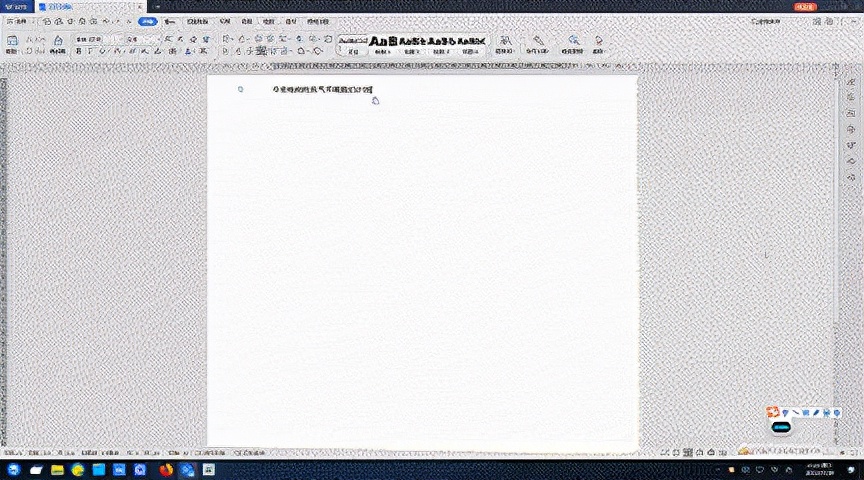Screen dimensions: 864x480
Task: Click the Undo icon in quick access toolbar
Action: coord(105,21)
